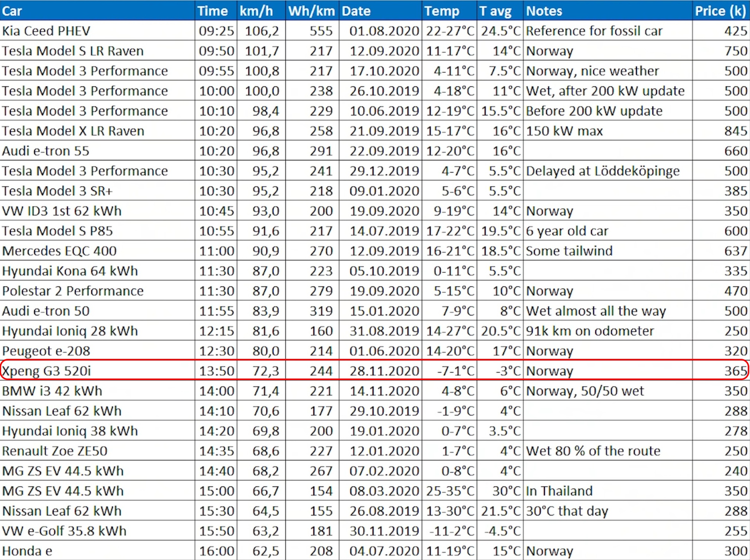Click the Car column header

pos(97,10)
